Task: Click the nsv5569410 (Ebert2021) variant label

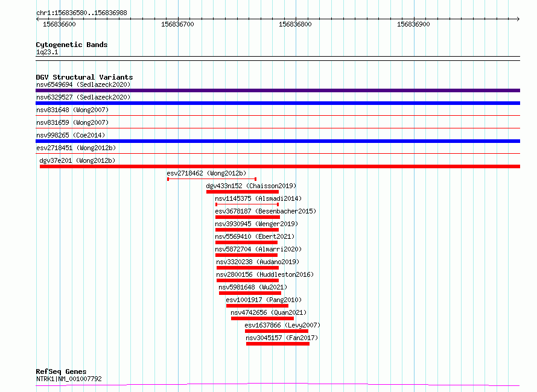Action: [x=255, y=236]
